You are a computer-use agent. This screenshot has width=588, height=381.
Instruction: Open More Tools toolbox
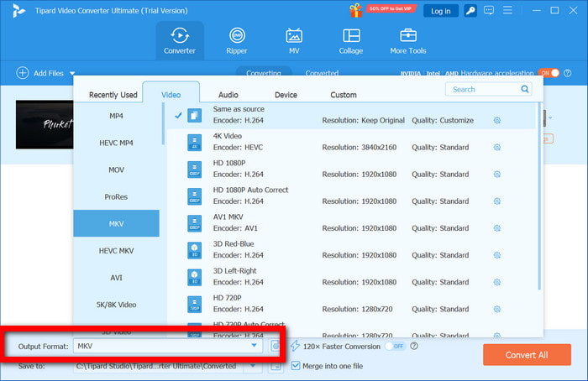click(x=408, y=40)
